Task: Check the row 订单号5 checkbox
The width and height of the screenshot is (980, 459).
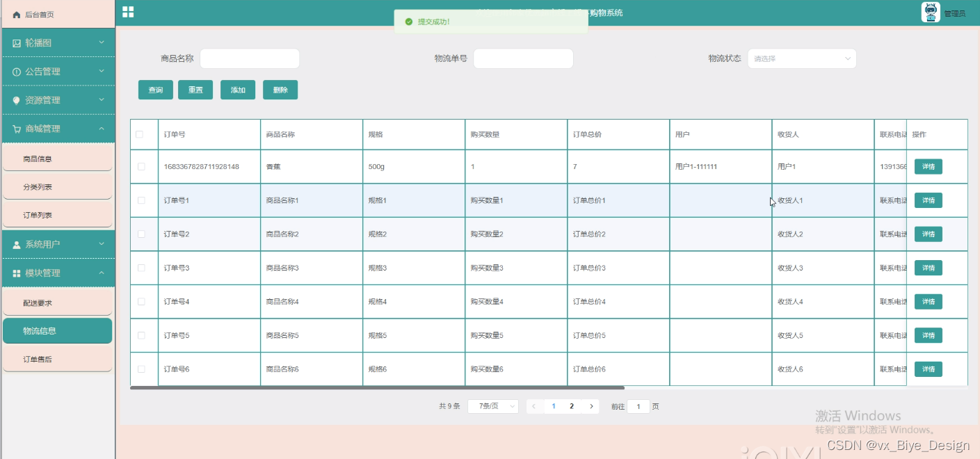Action: pyautogui.click(x=142, y=335)
